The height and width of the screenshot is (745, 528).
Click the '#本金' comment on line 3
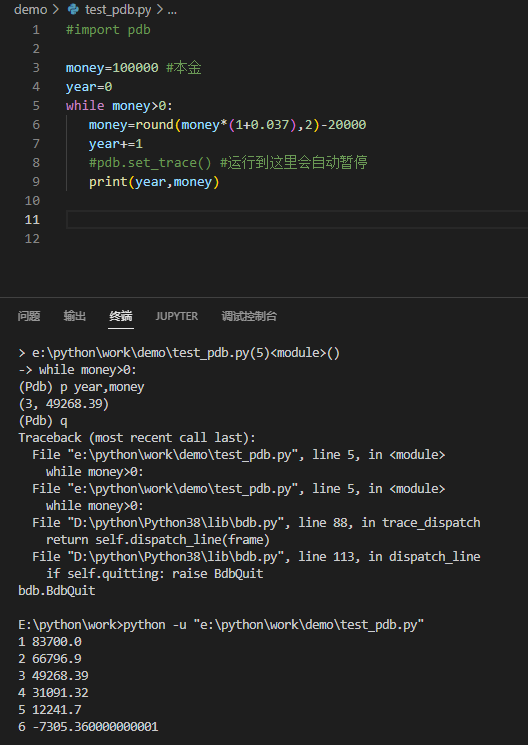click(x=184, y=67)
